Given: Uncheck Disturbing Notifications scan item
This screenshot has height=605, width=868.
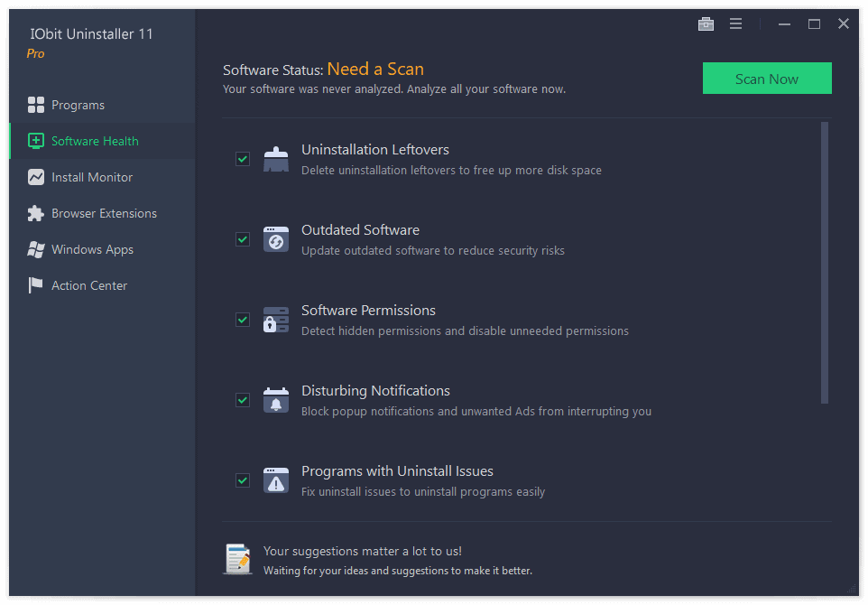Looking at the screenshot, I should click(242, 399).
